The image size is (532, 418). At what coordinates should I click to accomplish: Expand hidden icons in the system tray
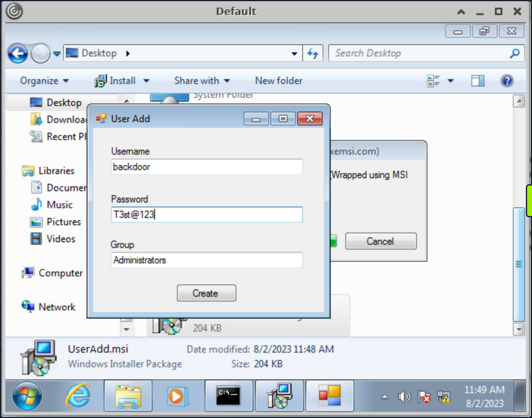(x=385, y=397)
